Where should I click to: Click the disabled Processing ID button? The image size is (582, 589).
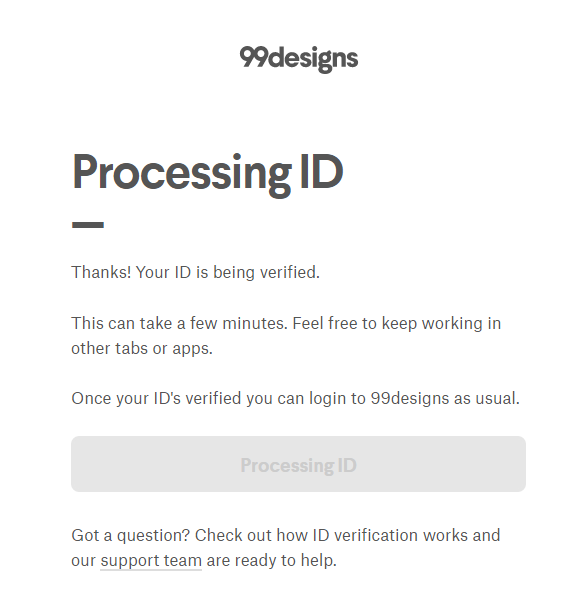tap(298, 464)
